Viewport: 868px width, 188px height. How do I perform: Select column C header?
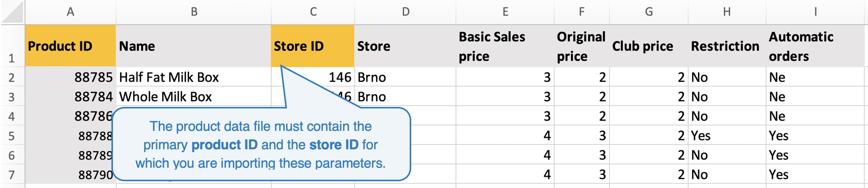[313, 12]
